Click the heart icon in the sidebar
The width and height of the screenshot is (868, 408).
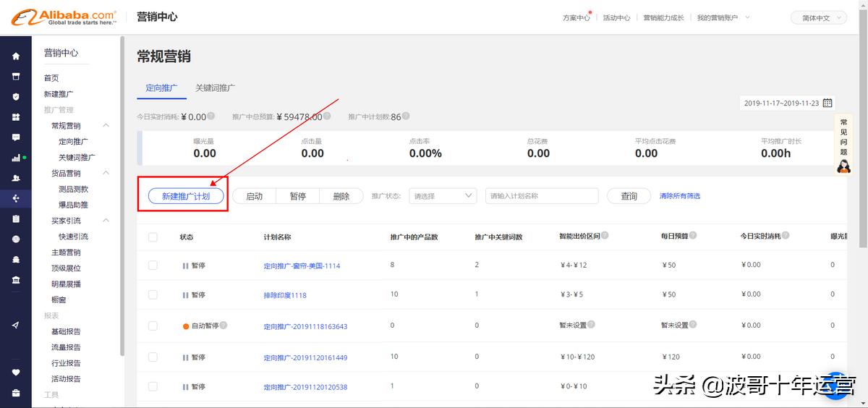[16, 373]
